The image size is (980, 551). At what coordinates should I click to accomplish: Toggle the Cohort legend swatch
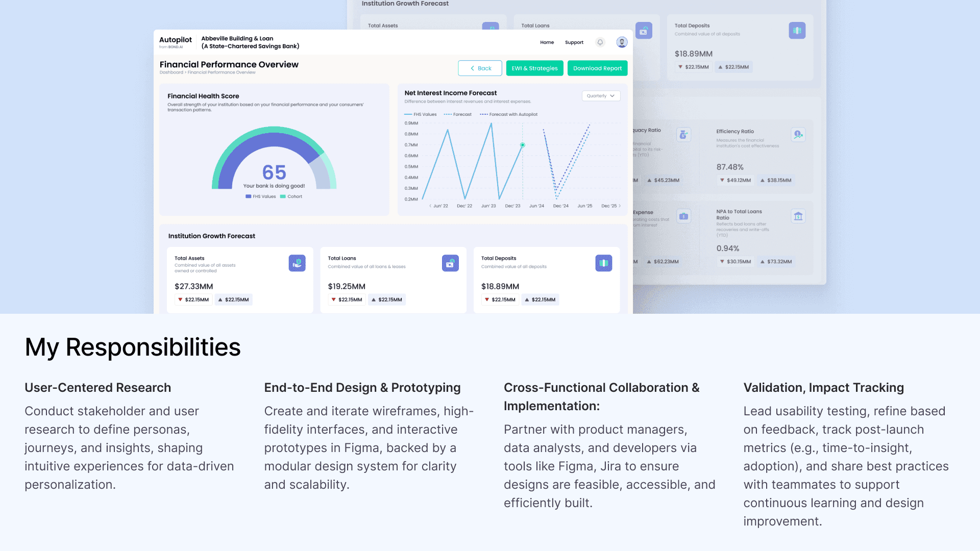pyautogui.click(x=283, y=196)
